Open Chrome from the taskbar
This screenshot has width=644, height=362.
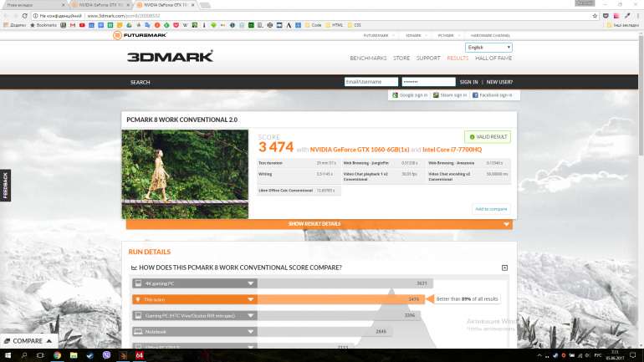pyautogui.click(x=57, y=355)
